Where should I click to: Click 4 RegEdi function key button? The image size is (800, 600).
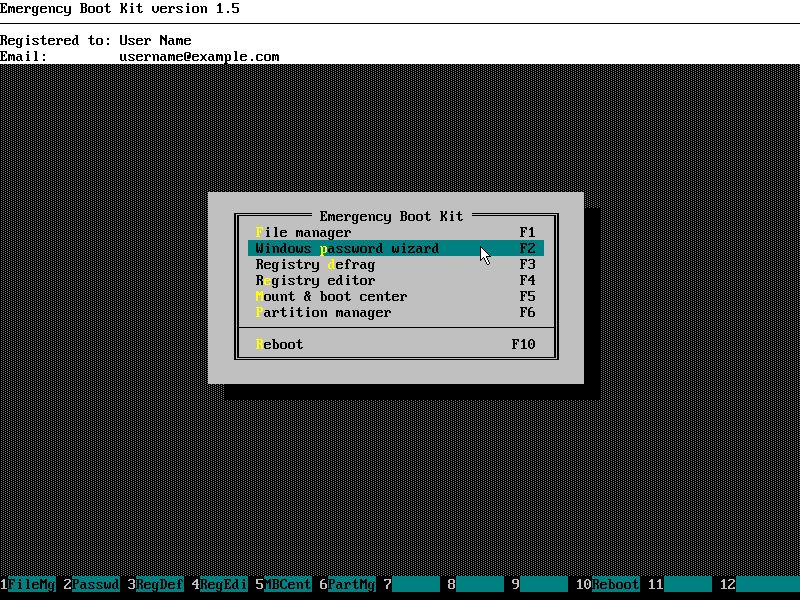pyautogui.click(x=219, y=584)
